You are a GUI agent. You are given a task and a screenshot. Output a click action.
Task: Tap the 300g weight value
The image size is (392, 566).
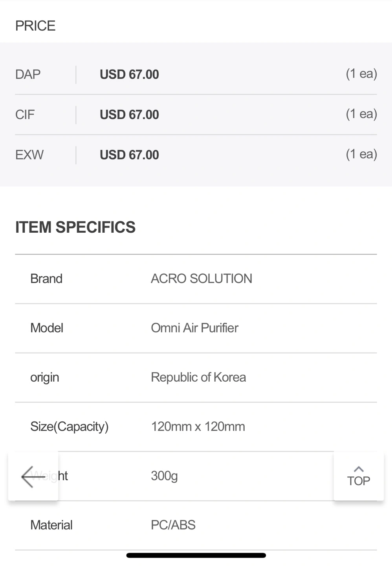coord(164,476)
